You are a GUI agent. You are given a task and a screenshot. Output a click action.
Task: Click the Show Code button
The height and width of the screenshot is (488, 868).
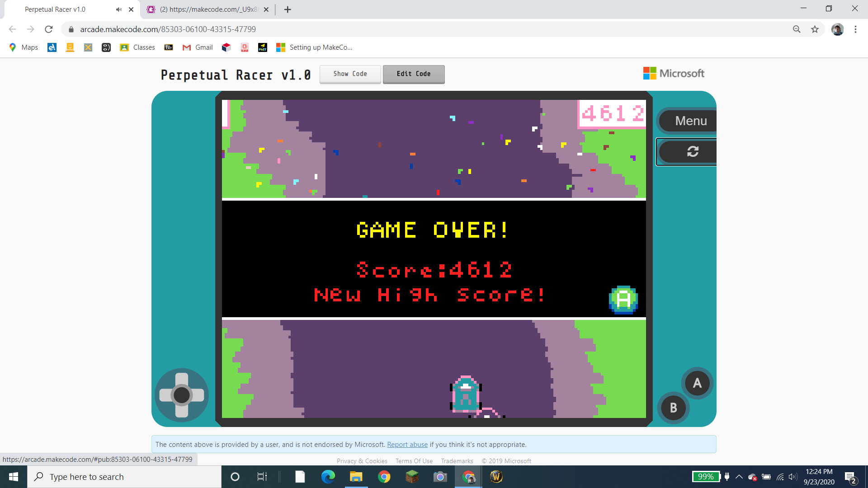click(350, 74)
